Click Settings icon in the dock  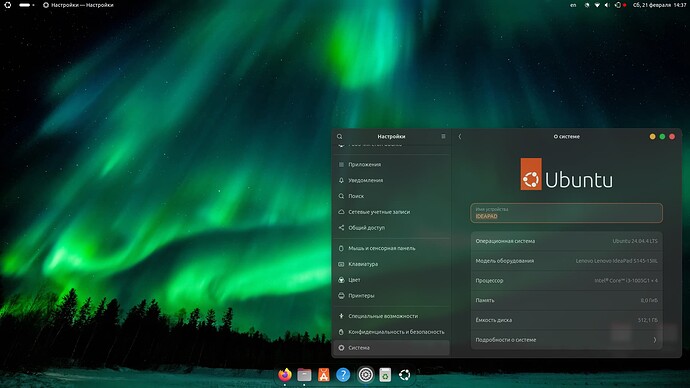(365, 375)
